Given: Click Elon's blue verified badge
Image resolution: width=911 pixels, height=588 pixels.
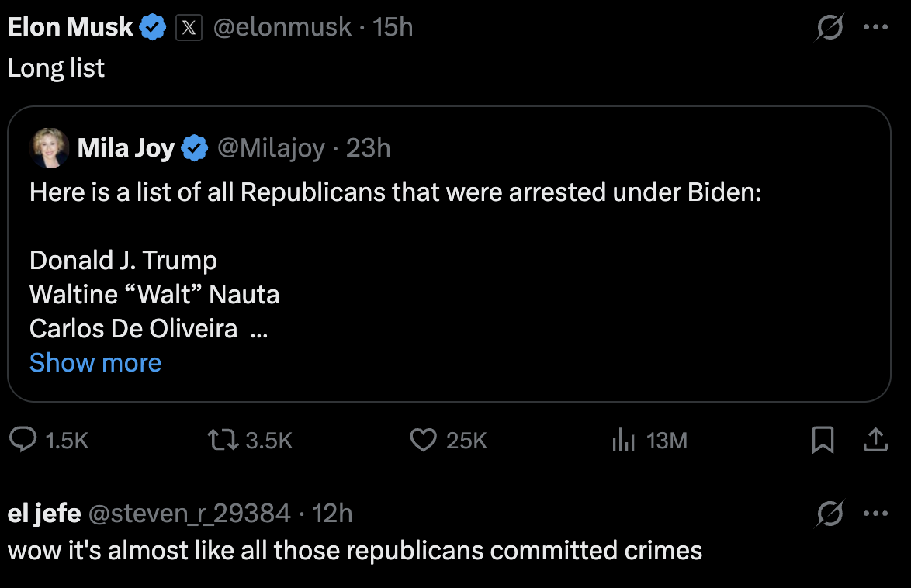Looking at the screenshot, I should pos(153,29).
